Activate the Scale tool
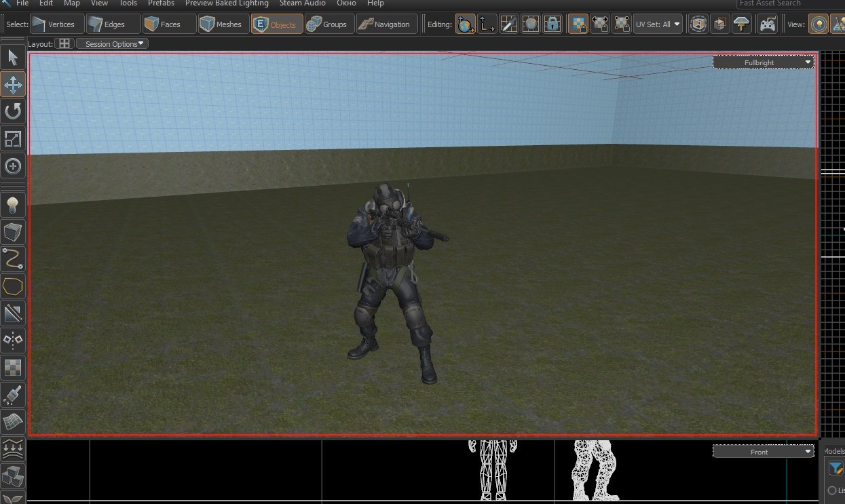845x504 pixels. click(x=13, y=139)
